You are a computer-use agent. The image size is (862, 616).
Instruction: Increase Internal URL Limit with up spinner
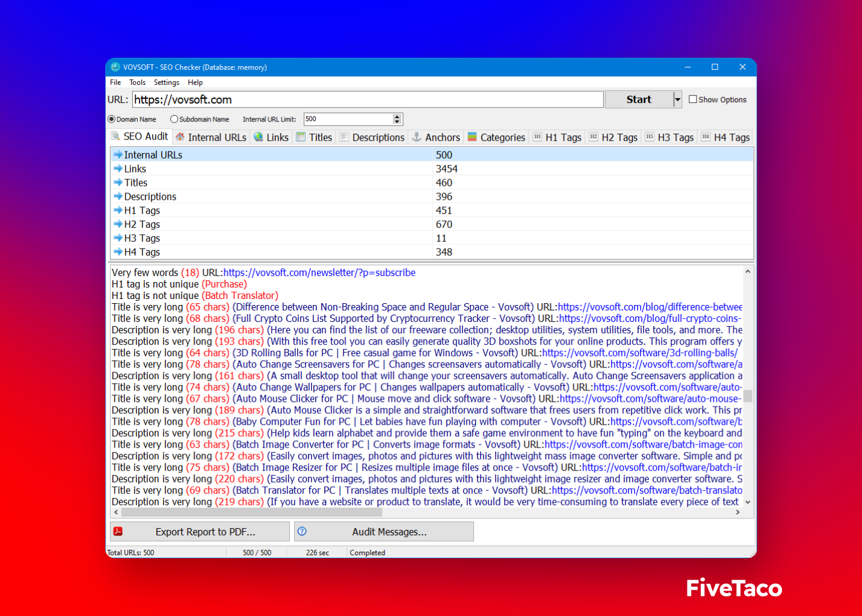click(x=397, y=116)
